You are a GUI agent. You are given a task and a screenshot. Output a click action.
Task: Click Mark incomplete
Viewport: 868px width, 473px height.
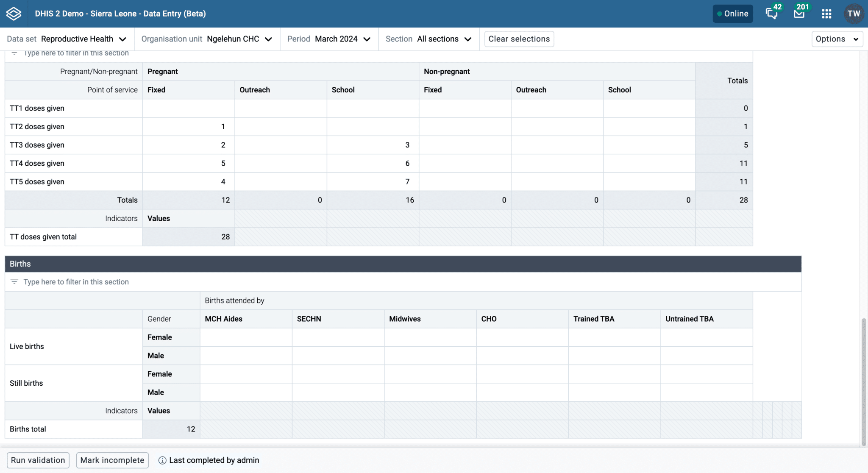coord(112,460)
